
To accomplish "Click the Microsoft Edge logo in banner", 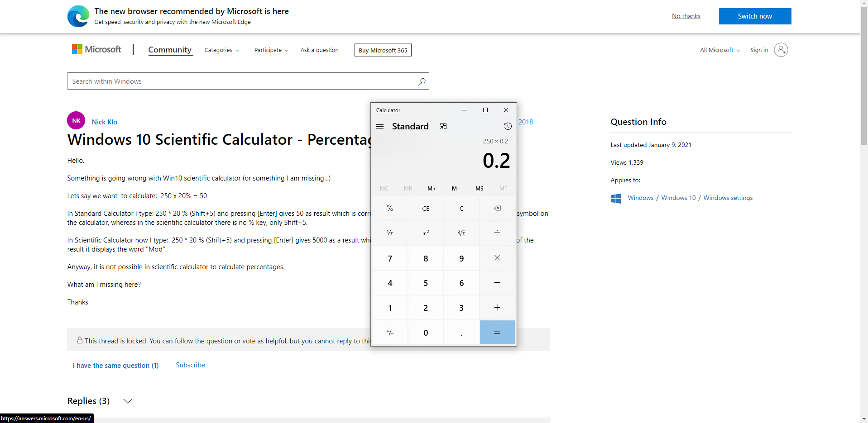I will (x=78, y=16).
